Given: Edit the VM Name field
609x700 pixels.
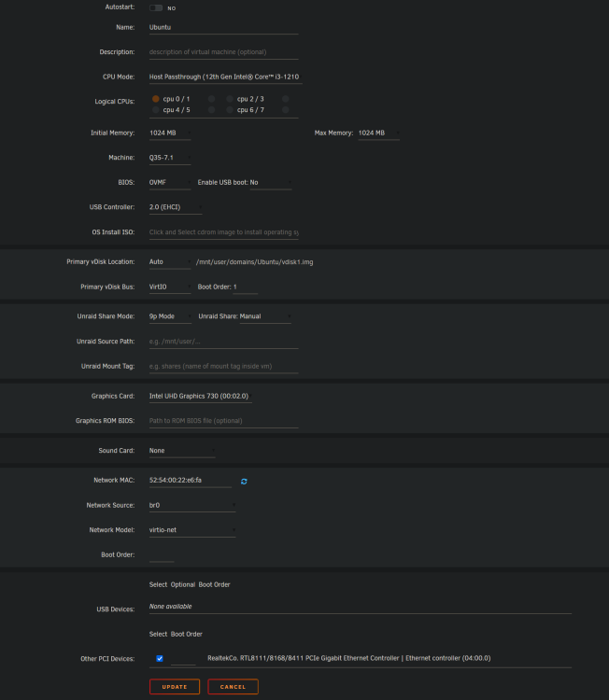Looking at the screenshot, I should point(224,27).
